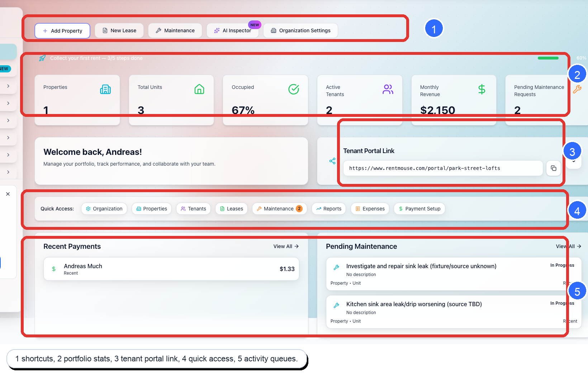The width and height of the screenshot is (588, 375).
Task: Click the wrench icon on the sink leak request
Action: tap(336, 267)
